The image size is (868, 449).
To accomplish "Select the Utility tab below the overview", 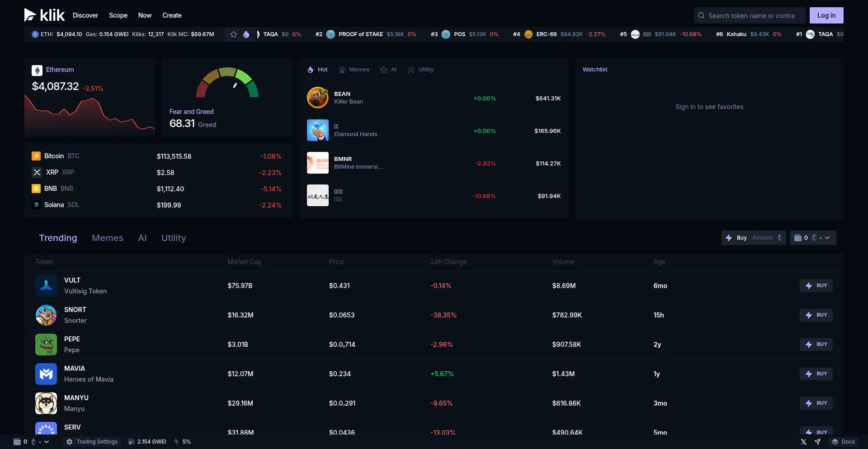I will tap(174, 238).
